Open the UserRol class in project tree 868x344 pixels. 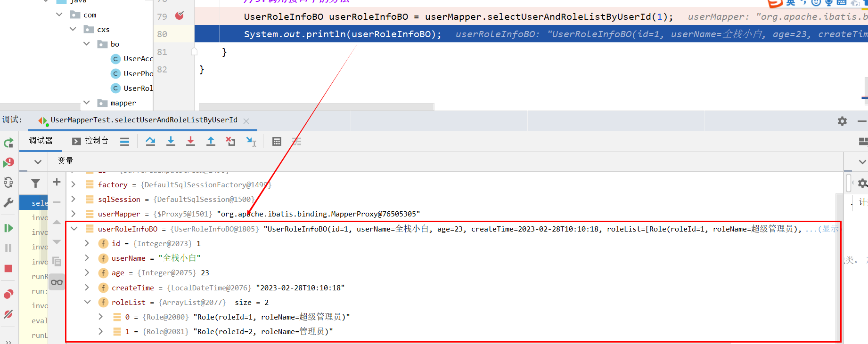[131, 88]
